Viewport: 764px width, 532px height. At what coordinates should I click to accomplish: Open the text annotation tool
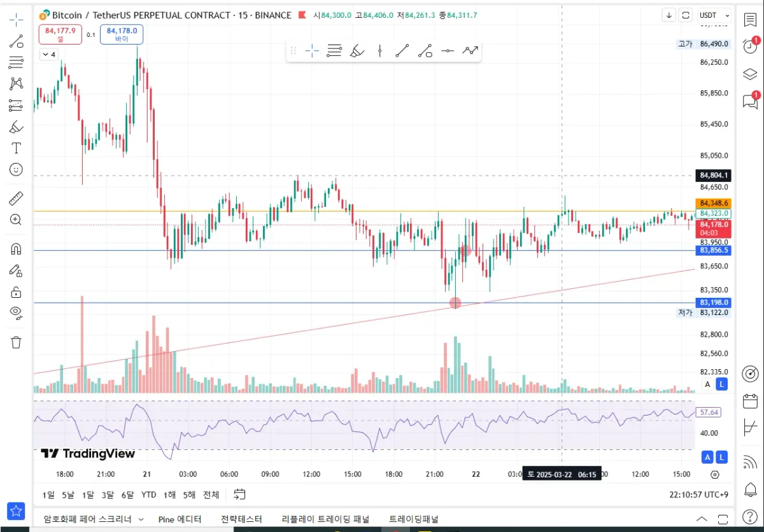(x=16, y=148)
